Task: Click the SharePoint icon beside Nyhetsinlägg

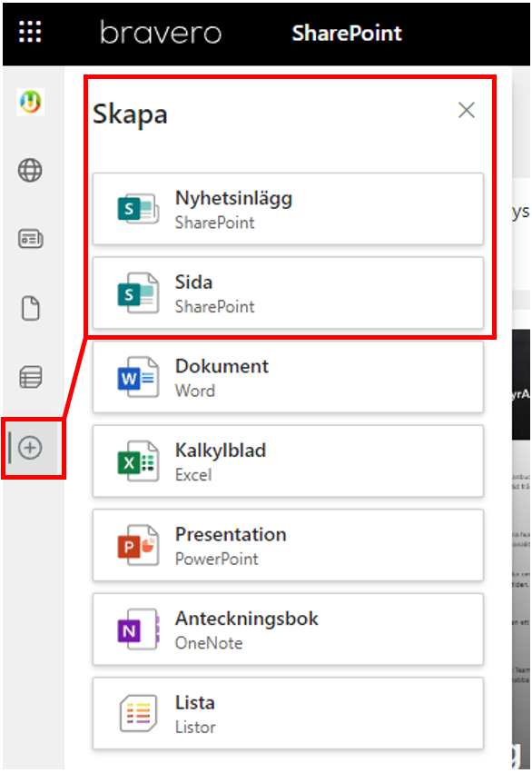Action: point(138,209)
